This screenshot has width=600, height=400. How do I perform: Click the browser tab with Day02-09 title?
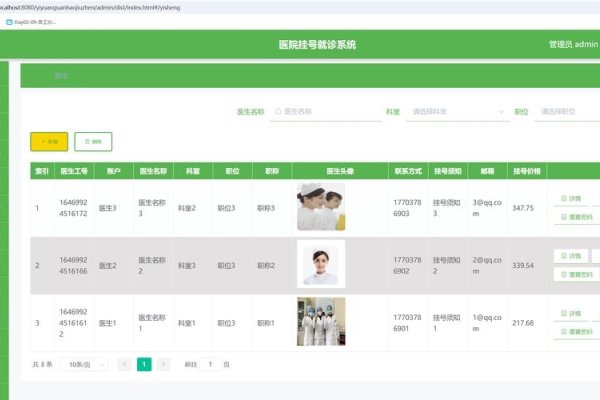click(31, 22)
